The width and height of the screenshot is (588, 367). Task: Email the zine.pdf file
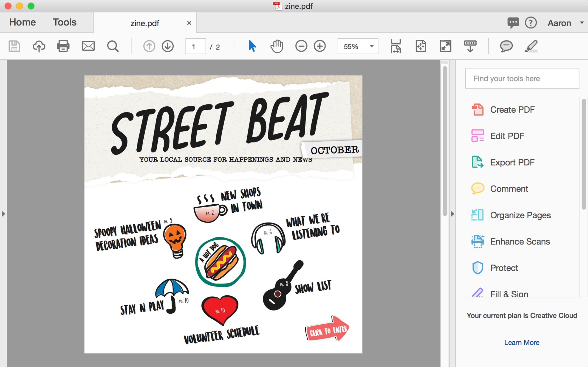[x=88, y=46]
